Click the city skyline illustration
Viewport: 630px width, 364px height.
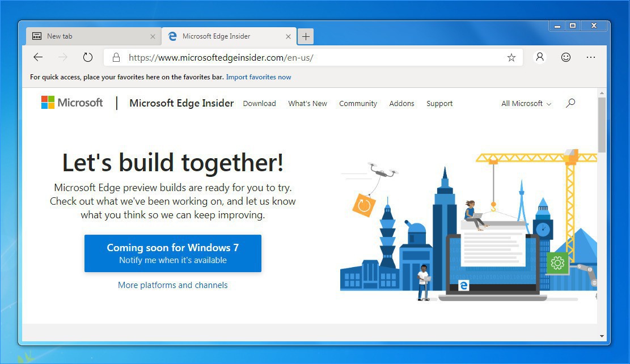[468, 225]
